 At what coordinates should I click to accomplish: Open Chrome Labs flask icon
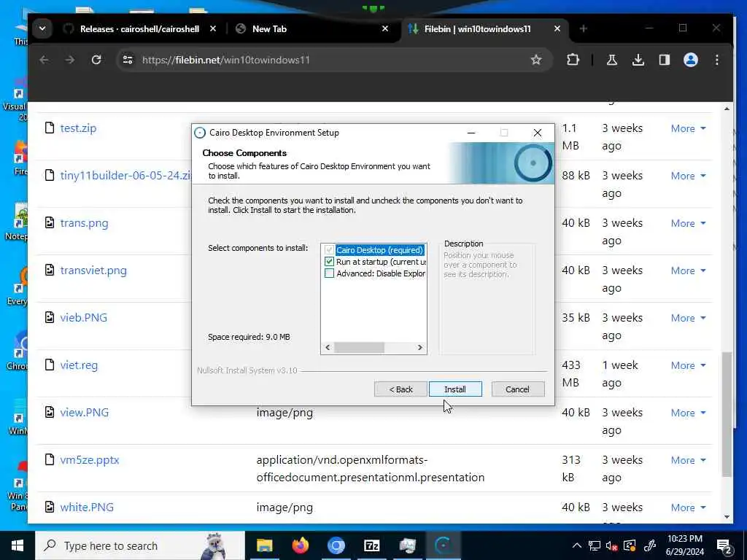pos(612,60)
